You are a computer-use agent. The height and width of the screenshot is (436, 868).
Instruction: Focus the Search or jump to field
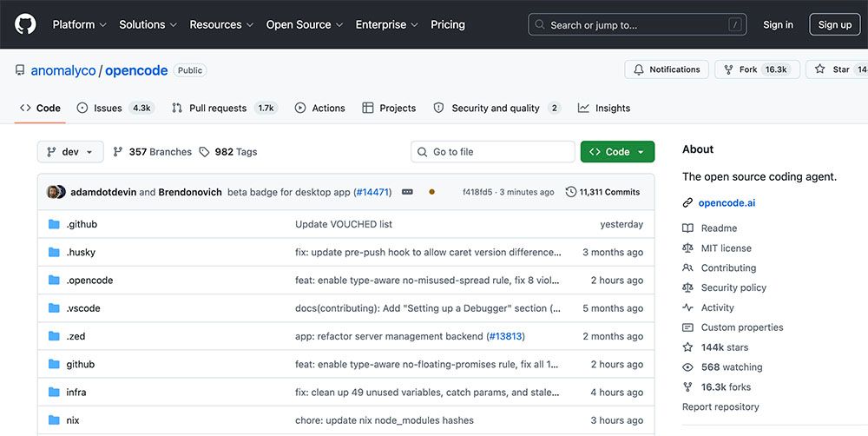coord(637,24)
